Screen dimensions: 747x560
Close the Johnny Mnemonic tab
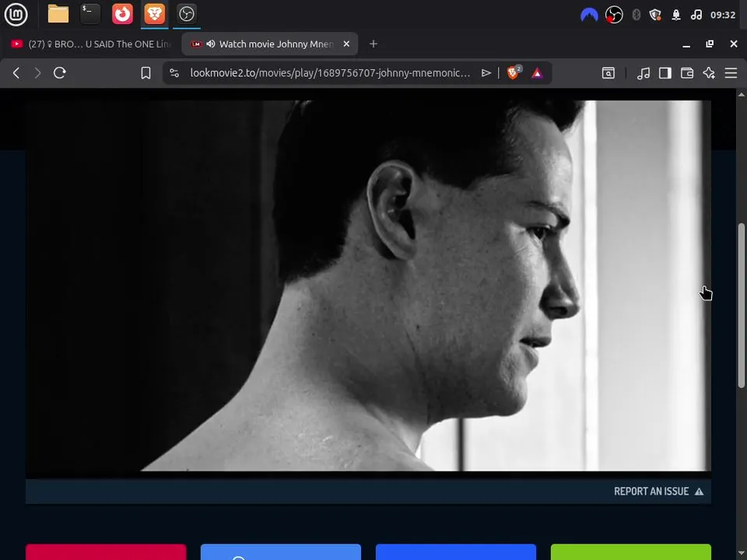coord(346,44)
